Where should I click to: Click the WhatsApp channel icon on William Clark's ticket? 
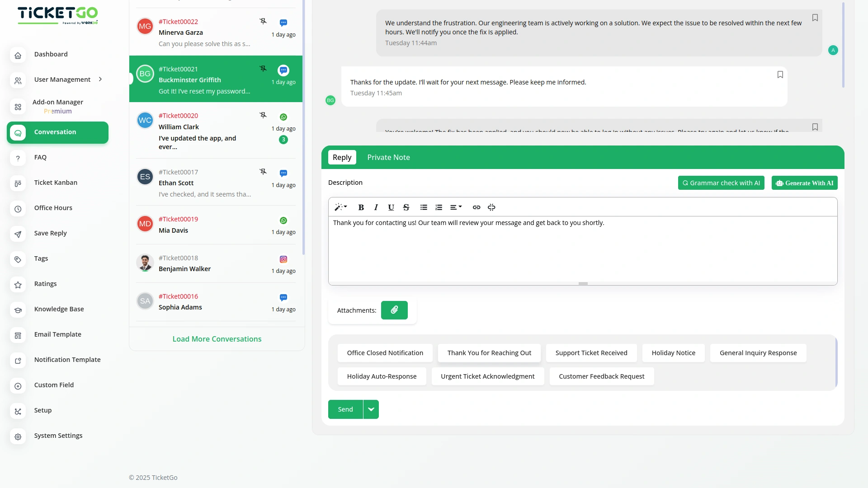click(x=283, y=117)
